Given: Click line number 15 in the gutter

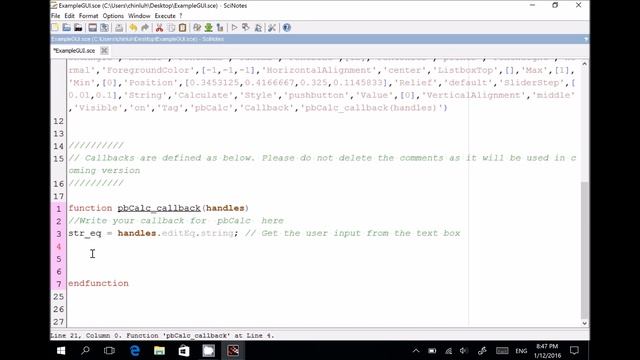Looking at the screenshot, I should [58, 158].
